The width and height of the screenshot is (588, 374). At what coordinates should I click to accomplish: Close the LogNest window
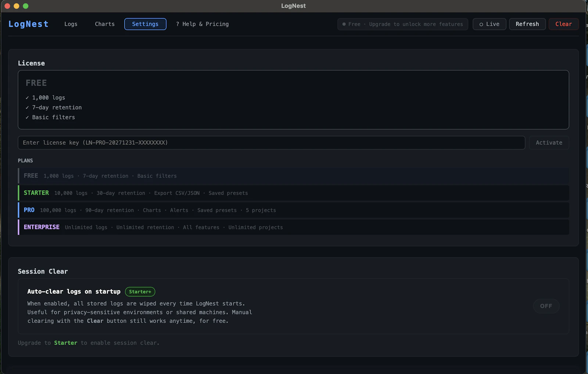click(7, 6)
